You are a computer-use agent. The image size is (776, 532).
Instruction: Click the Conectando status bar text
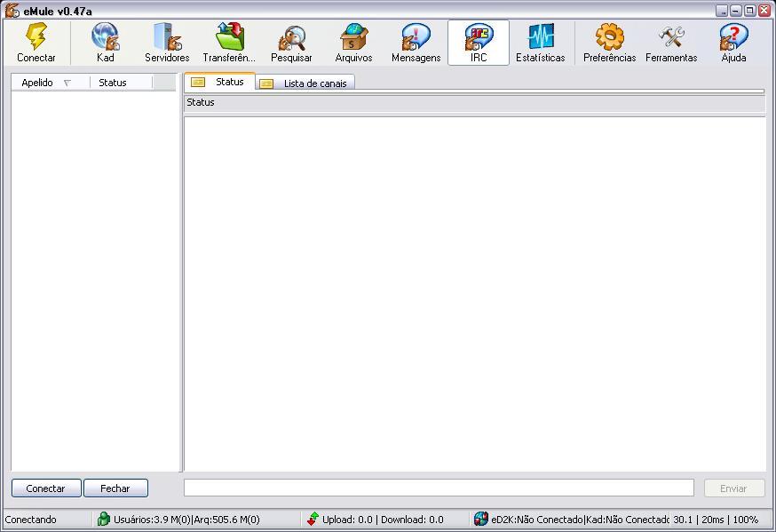pos(31,520)
